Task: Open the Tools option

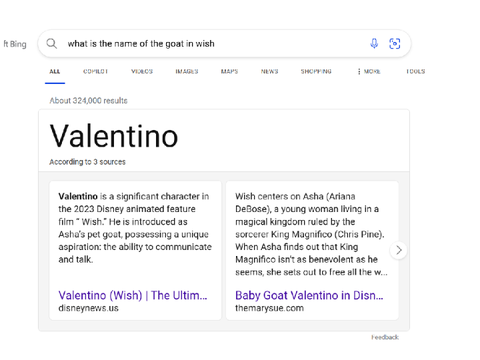Action: point(416,71)
